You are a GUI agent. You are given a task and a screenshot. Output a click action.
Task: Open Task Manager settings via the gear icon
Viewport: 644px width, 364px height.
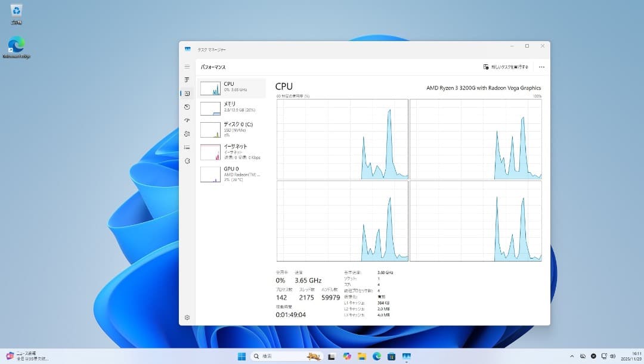click(187, 318)
